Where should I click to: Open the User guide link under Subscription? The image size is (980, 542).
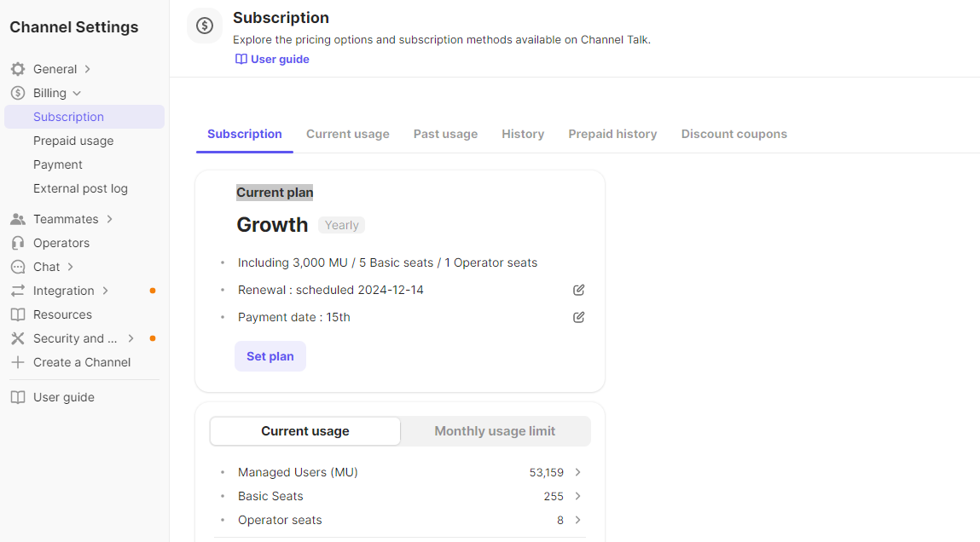tap(273, 60)
